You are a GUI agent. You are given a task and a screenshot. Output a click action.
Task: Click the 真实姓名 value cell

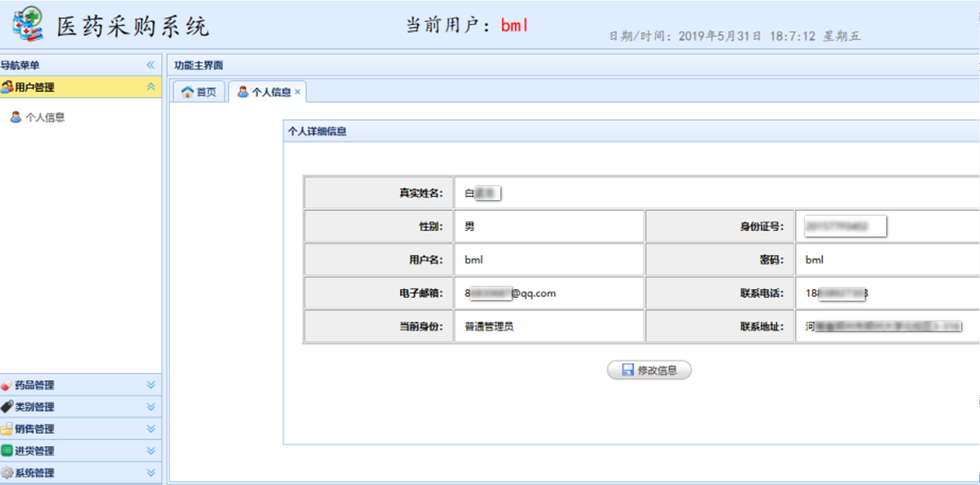click(x=717, y=193)
